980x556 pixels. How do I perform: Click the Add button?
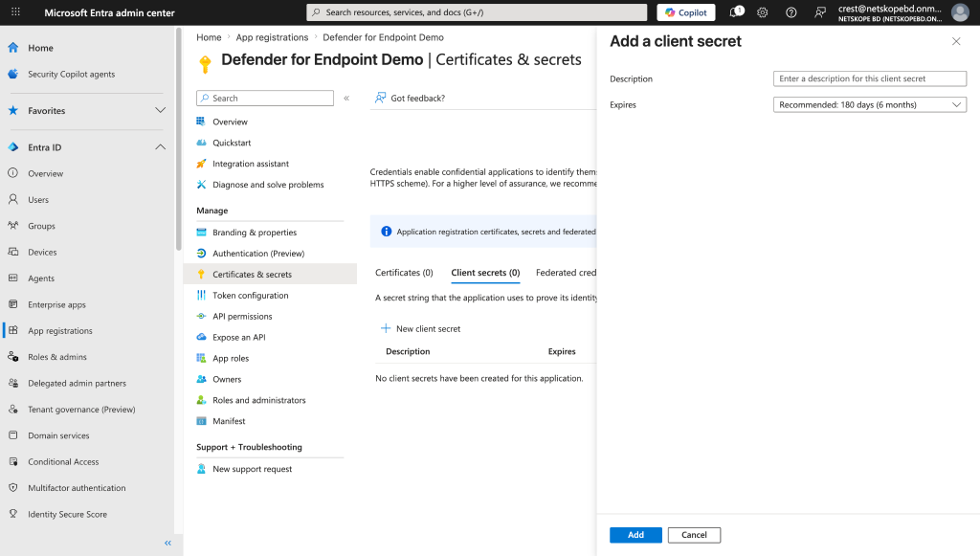635,535
